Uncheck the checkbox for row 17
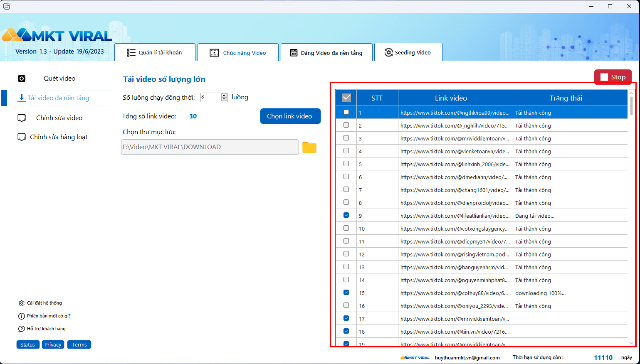This screenshot has height=364, width=640. coord(346,318)
